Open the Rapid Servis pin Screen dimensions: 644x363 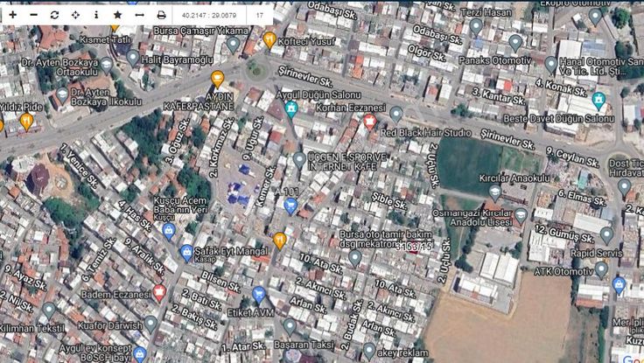(606, 235)
